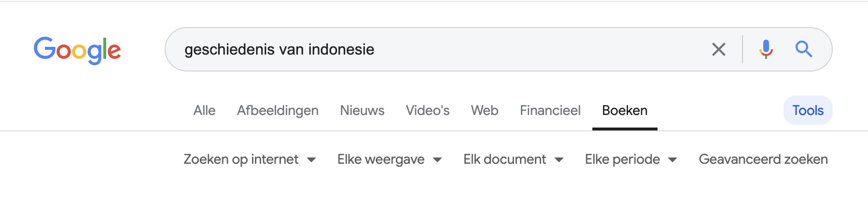Open the Financieel tab
The width and height of the screenshot is (868, 200).
pos(550,111)
